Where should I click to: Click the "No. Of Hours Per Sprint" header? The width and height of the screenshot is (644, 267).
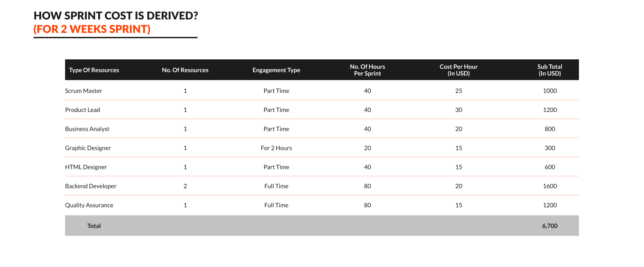click(368, 70)
